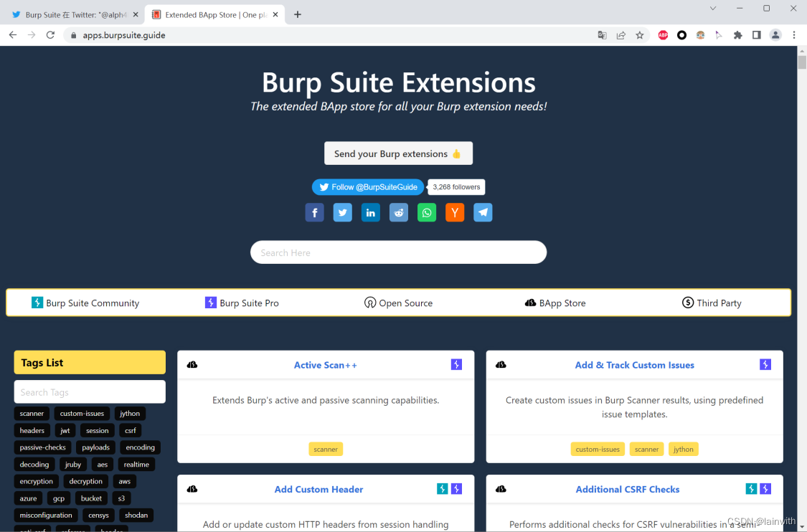The height and width of the screenshot is (532, 807).
Task: Open the Chrome side panel icon
Action: coord(757,35)
